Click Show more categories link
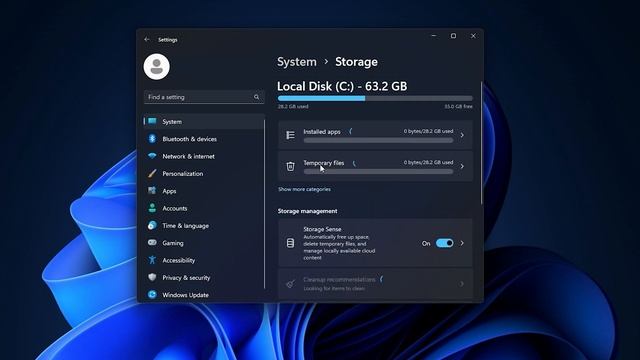The height and width of the screenshot is (360, 640). click(x=304, y=189)
